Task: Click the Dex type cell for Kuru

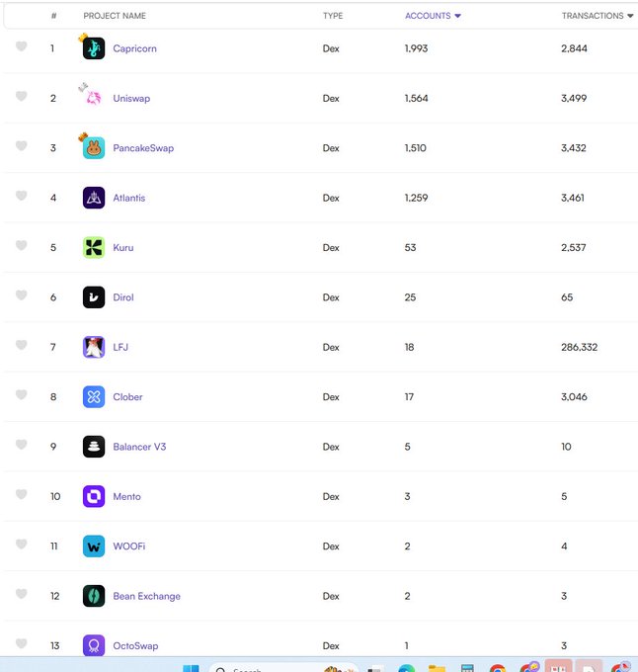Action: coord(331,247)
